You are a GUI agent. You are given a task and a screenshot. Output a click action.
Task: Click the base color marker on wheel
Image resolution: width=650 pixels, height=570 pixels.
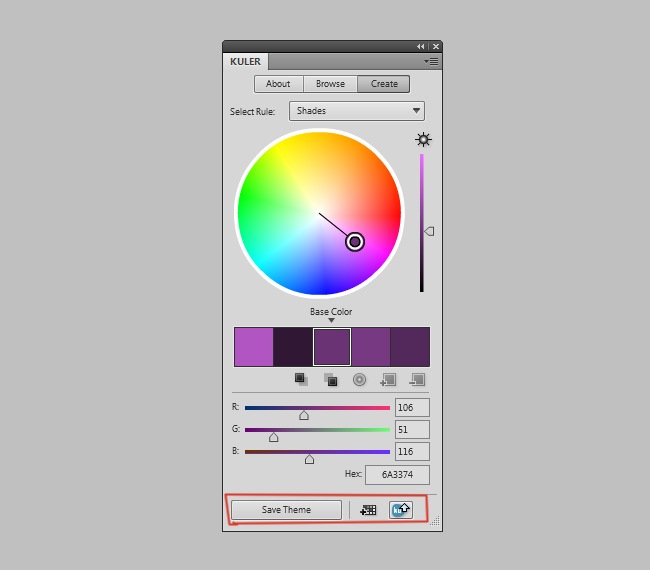355,241
